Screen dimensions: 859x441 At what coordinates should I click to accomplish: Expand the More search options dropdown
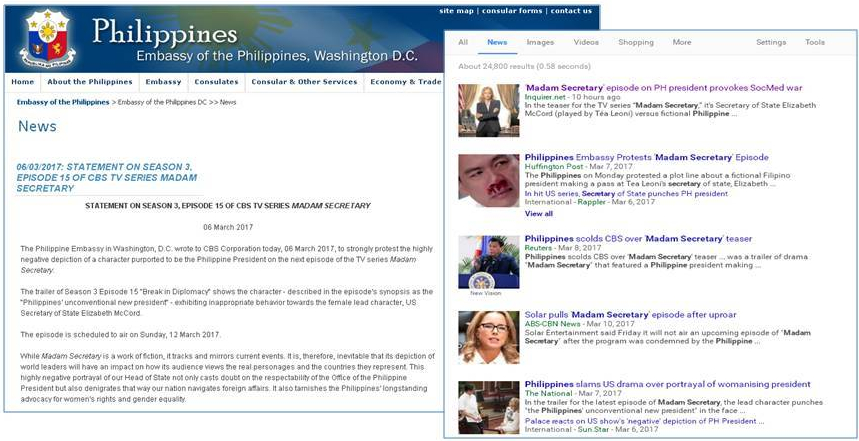click(x=682, y=42)
